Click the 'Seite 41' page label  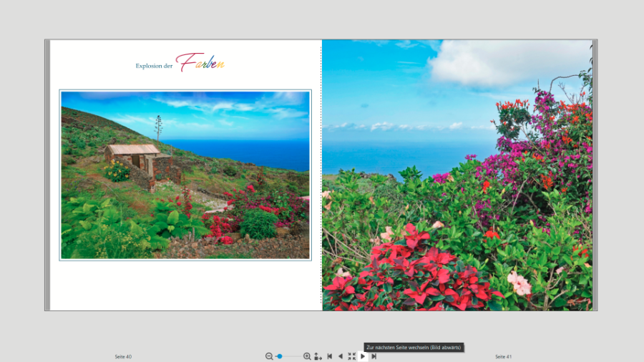503,356
